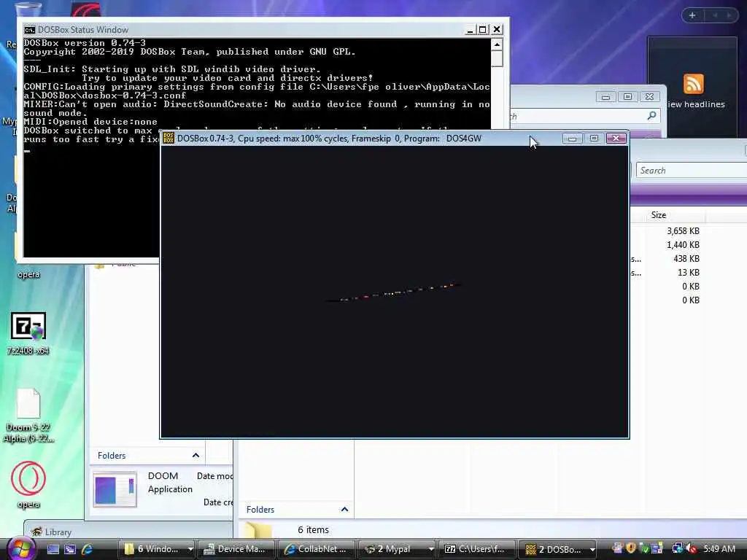Open the 2 DOSBox taskbar group

tap(557, 549)
